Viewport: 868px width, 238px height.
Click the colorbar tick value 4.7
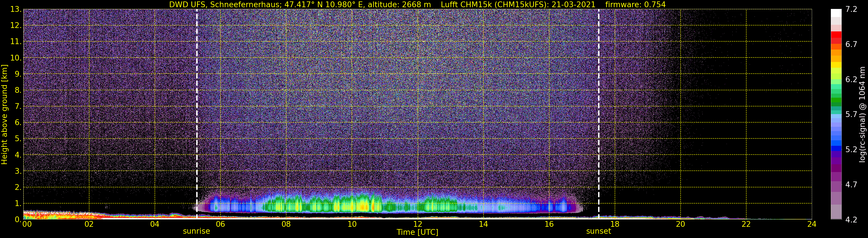(851, 185)
